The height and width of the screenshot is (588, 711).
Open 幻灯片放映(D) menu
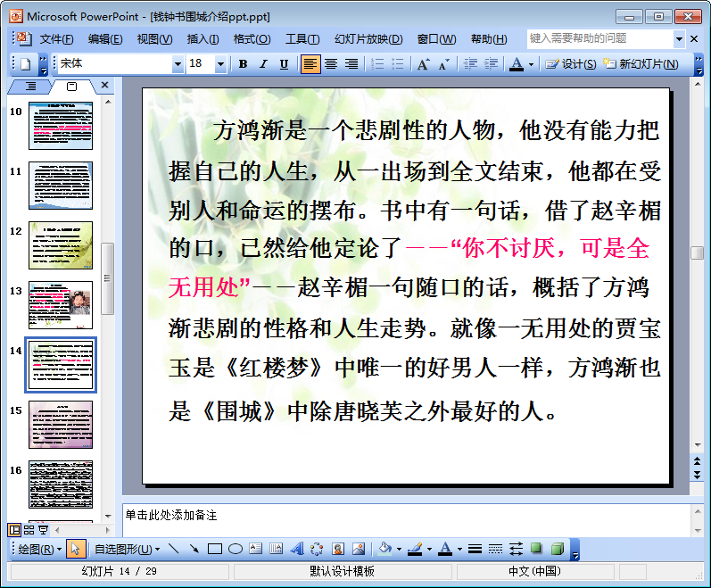click(368, 39)
